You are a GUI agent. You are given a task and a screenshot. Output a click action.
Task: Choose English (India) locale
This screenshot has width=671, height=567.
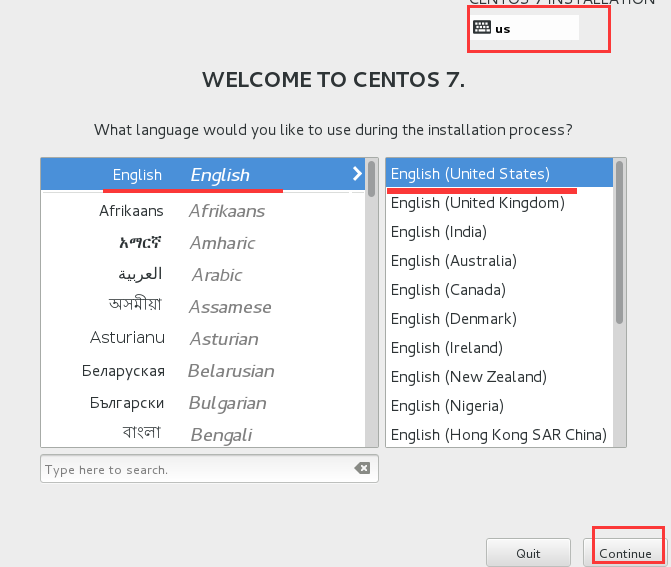click(x=499, y=232)
